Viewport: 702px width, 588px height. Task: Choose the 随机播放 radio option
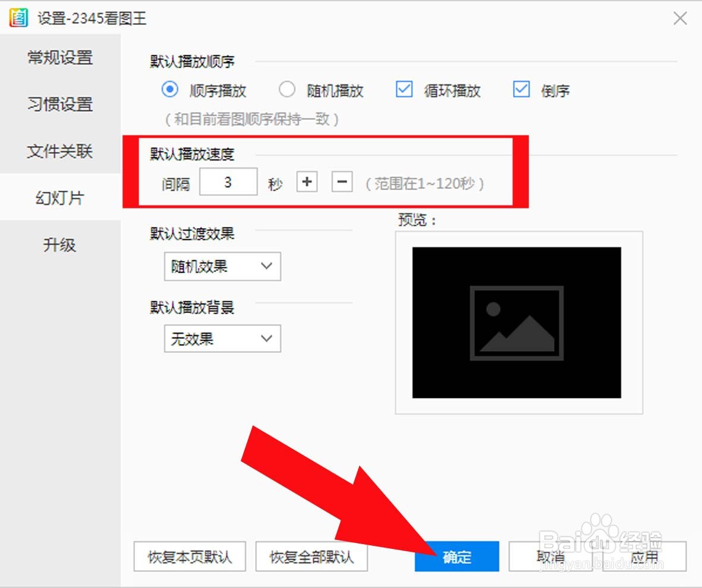click(x=287, y=90)
